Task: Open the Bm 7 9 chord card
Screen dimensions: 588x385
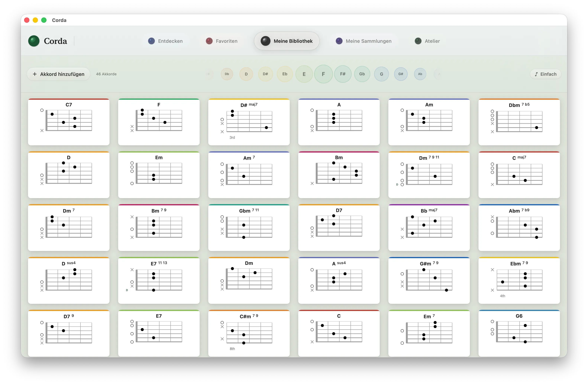Action: (x=159, y=228)
